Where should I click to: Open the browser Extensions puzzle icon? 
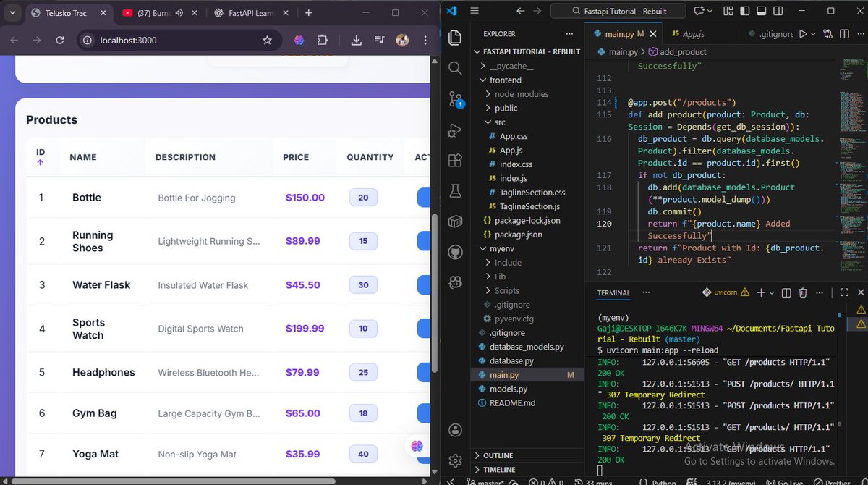pyautogui.click(x=323, y=41)
